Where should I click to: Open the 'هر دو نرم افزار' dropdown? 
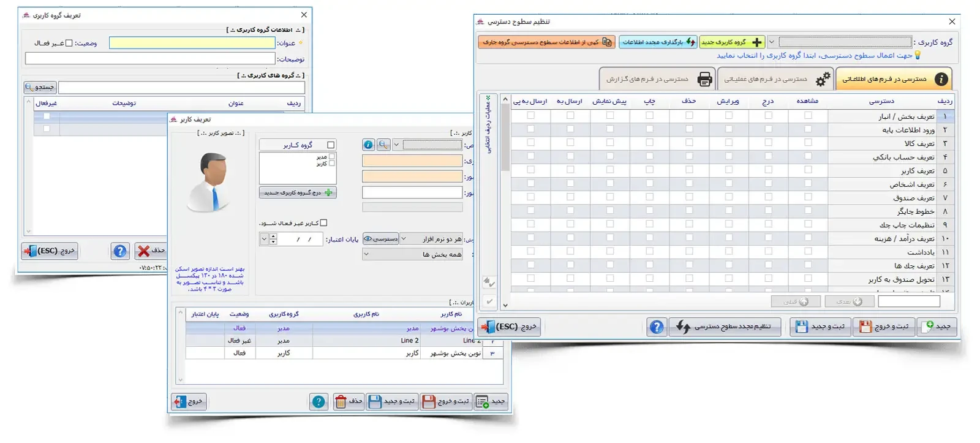click(x=404, y=239)
